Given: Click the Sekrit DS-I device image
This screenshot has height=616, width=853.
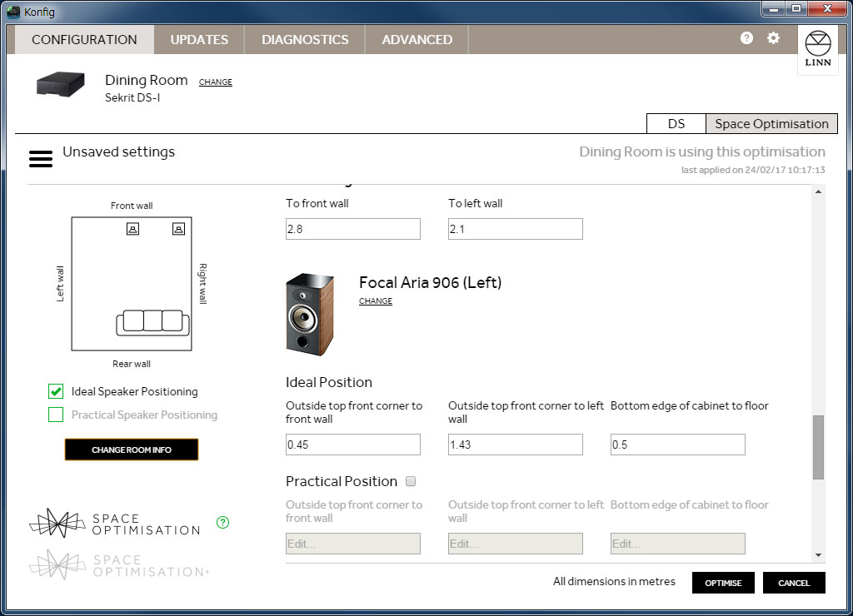Looking at the screenshot, I should click(60, 85).
